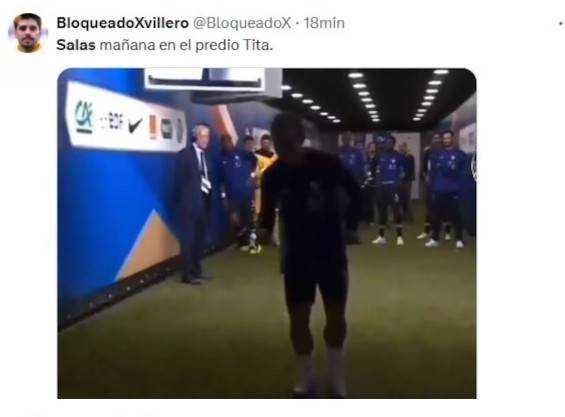Click the 18min timestamp
Viewport: 565px width, 417px height.
pyautogui.click(x=324, y=23)
